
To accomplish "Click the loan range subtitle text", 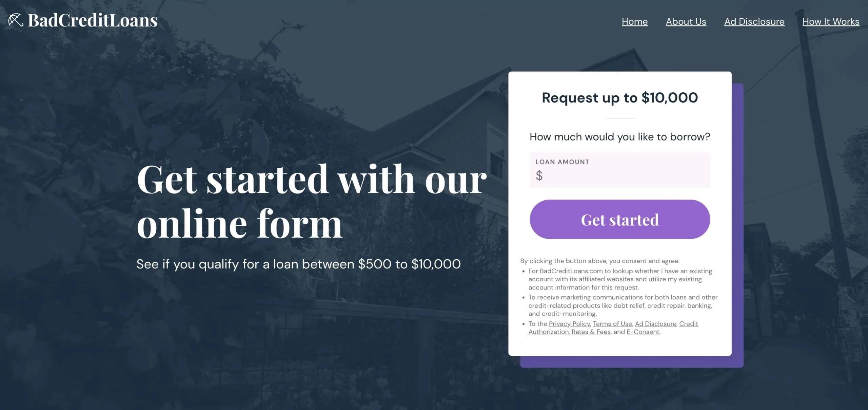I will 298,264.
